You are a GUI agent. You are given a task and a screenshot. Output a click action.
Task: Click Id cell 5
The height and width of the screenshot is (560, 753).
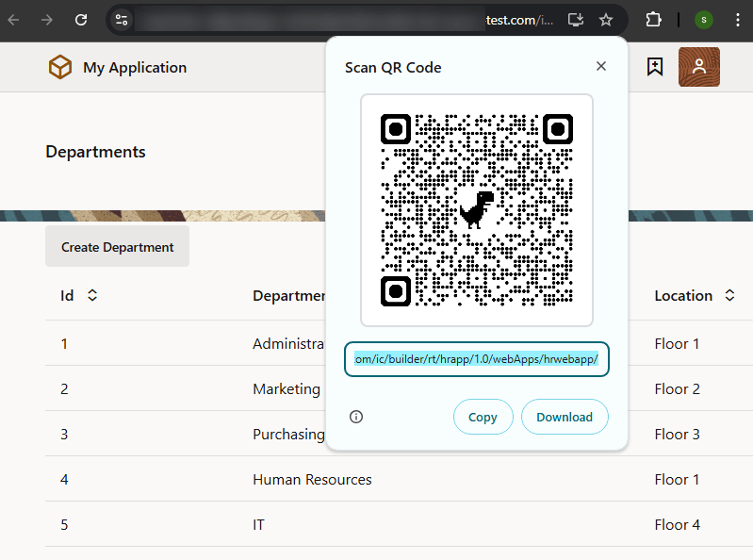coord(64,524)
